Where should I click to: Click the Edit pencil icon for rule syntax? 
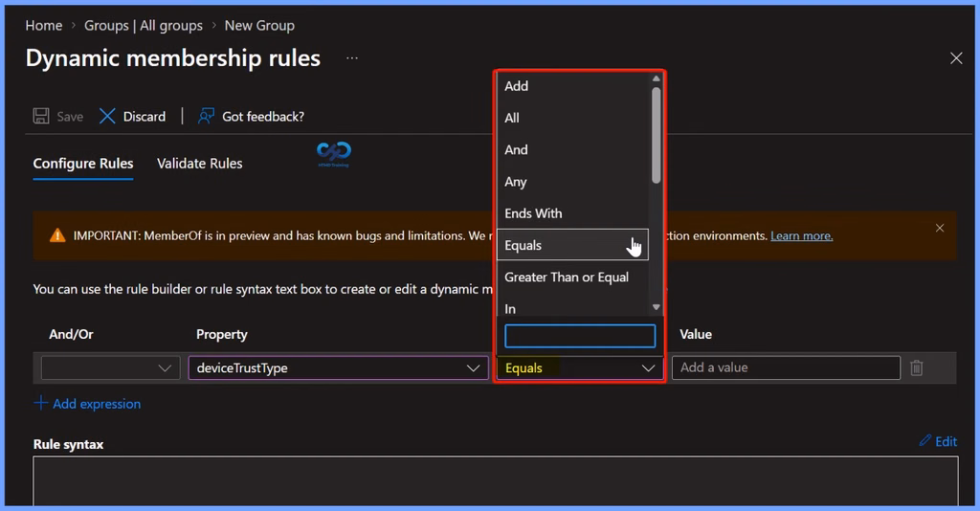925,441
